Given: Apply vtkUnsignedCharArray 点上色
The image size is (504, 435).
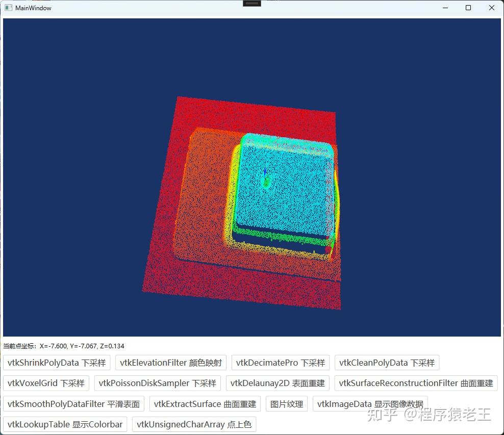Looking at the screenshot, I should (194, 424).
